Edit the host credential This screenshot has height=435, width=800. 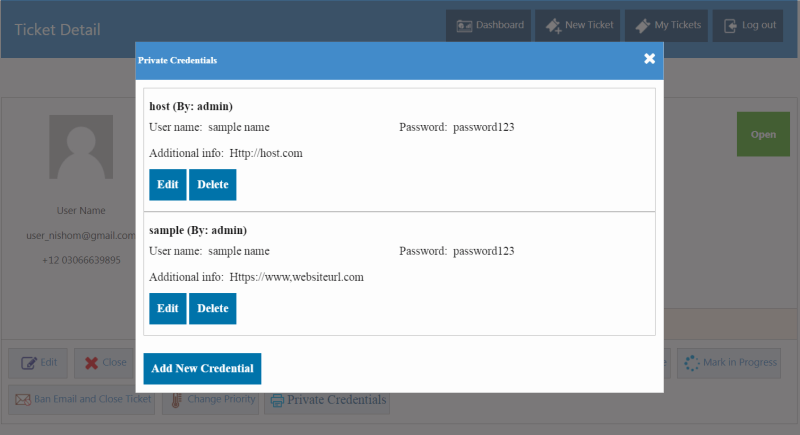click(167, 185)
